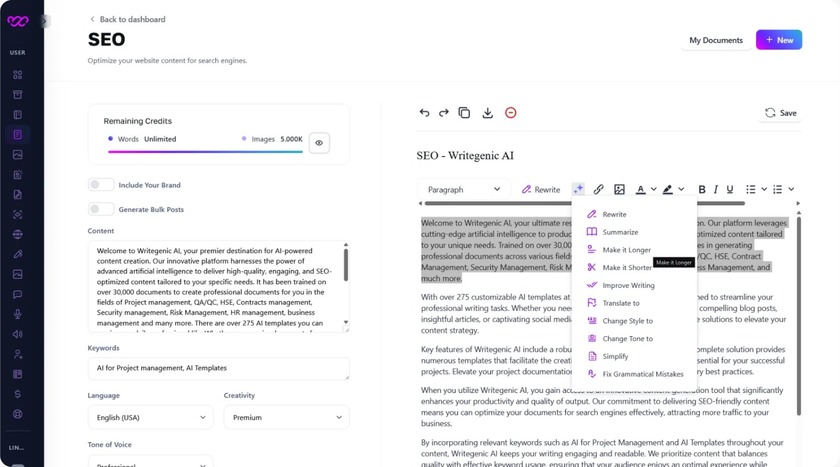
Task: Click the add-user icon in sidebar
Action: 18,354
